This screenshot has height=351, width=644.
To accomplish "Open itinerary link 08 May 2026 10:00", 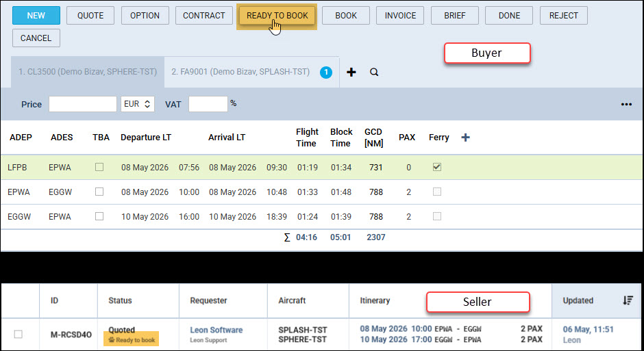I will click(x=396, y=328).
